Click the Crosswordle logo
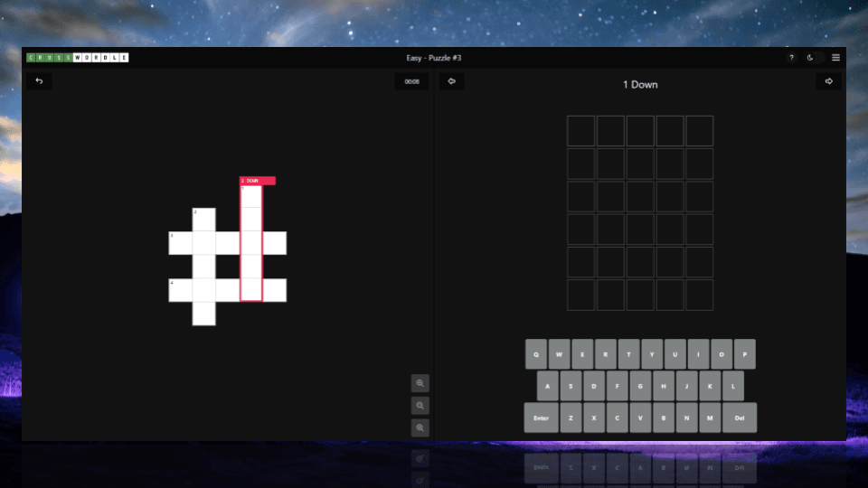This screenshot has height=488, width=868. point(78,58)
